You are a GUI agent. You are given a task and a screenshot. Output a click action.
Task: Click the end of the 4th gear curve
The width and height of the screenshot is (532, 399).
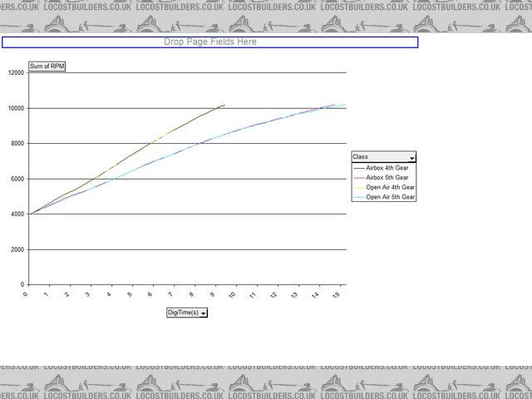(x=224, y=106)
